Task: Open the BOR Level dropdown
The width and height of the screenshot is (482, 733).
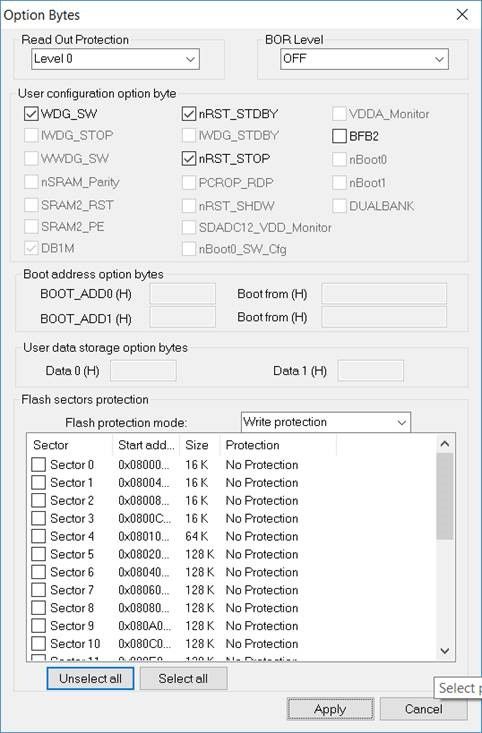Action: 364,59
